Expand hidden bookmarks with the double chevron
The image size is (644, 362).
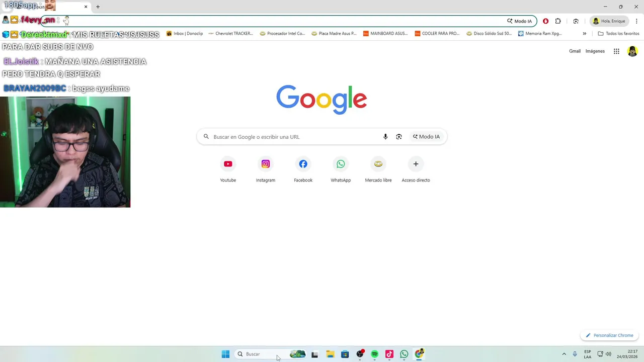click(x=584, y=34)
